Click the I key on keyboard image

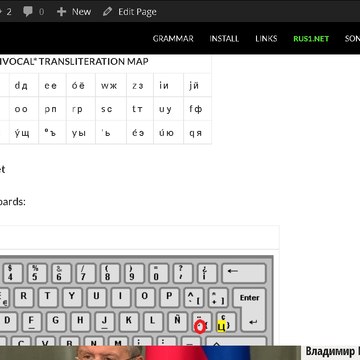(120, 297)
